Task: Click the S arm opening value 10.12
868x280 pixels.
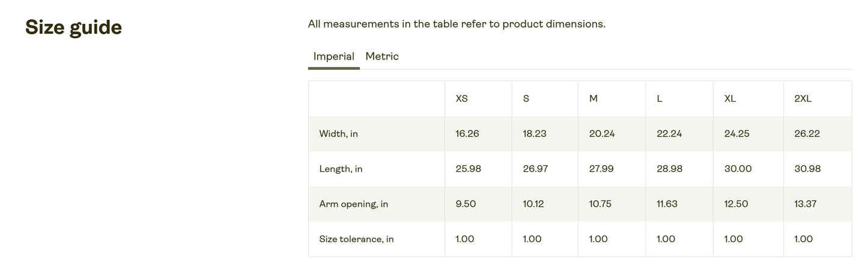Action: point(533,204)
